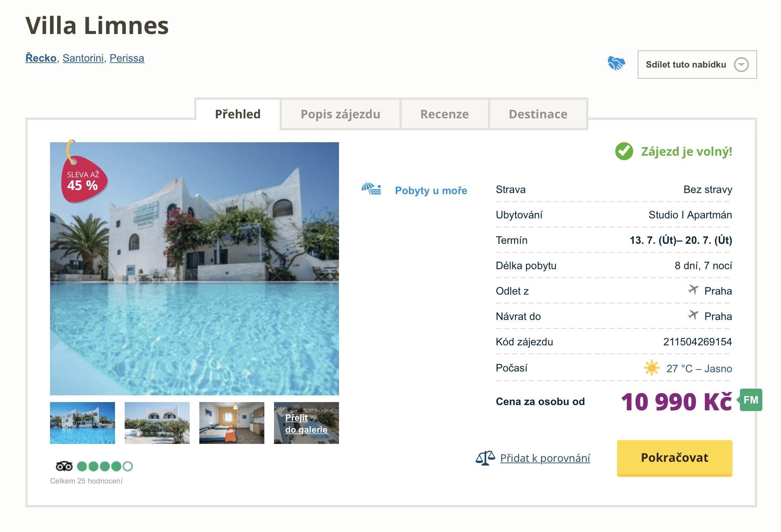Screen dimensions: 781x532
Task: Click the 45 % discount tag
Action: (84, 180)
